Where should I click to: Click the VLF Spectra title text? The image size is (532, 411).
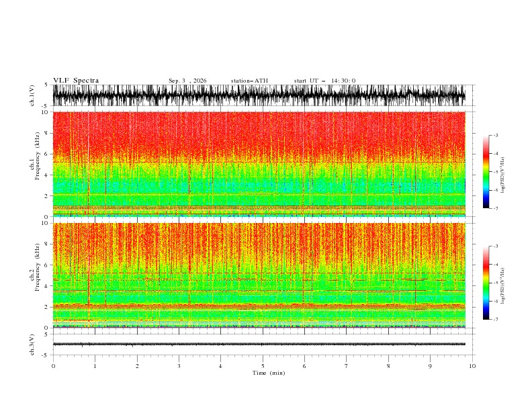76,81
